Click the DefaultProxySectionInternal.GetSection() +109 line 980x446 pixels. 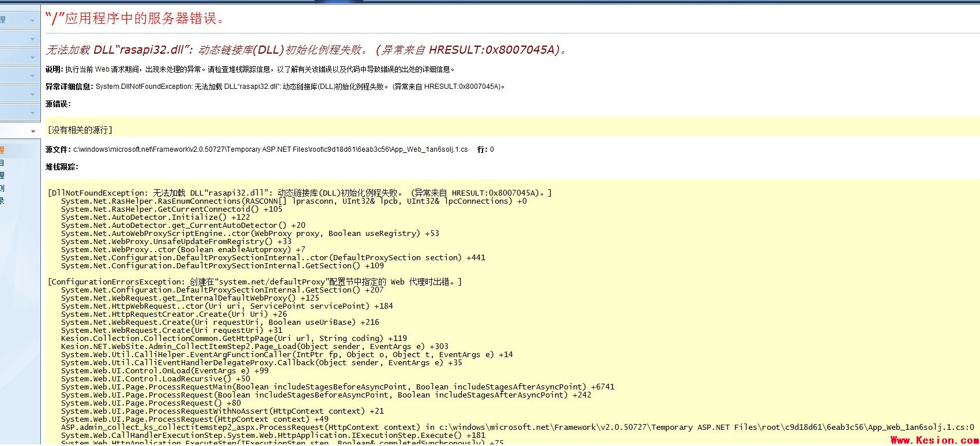(x=223, y=266)
